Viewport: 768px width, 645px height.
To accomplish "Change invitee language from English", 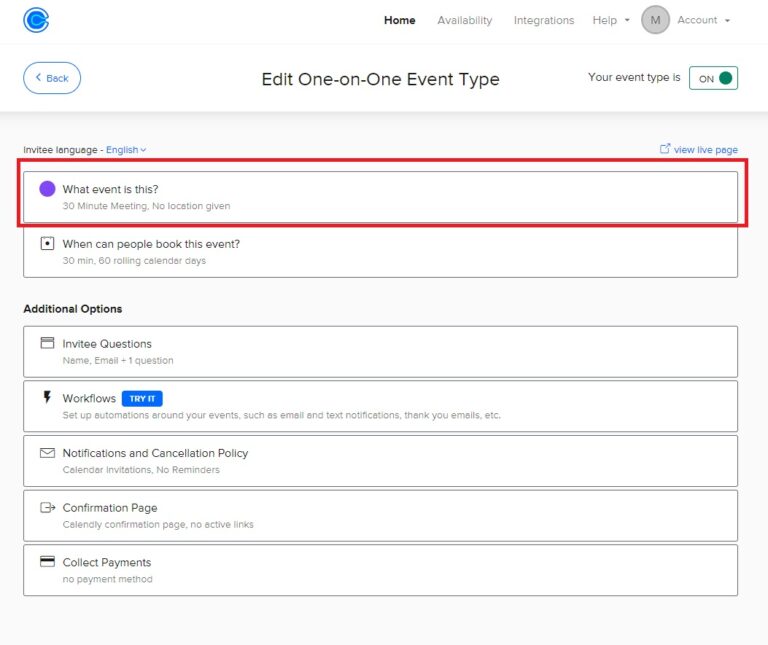I will click(x=126, y=150).
